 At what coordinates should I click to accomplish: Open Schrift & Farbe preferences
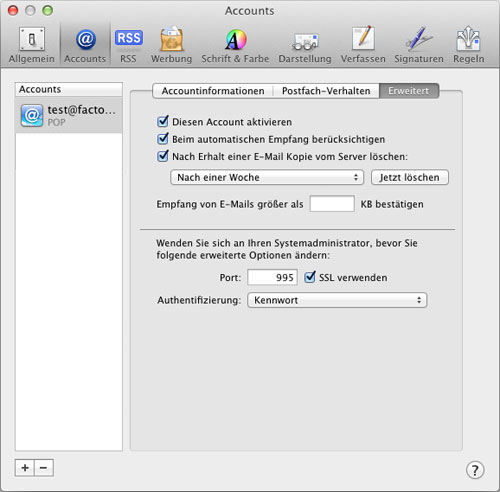pos(235,45)
